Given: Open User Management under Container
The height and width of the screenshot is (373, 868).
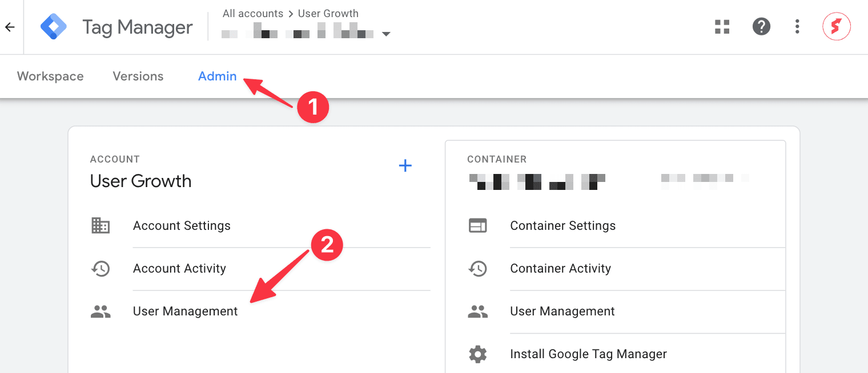Looking at the screenshot, I should click(x=562, y=311).
